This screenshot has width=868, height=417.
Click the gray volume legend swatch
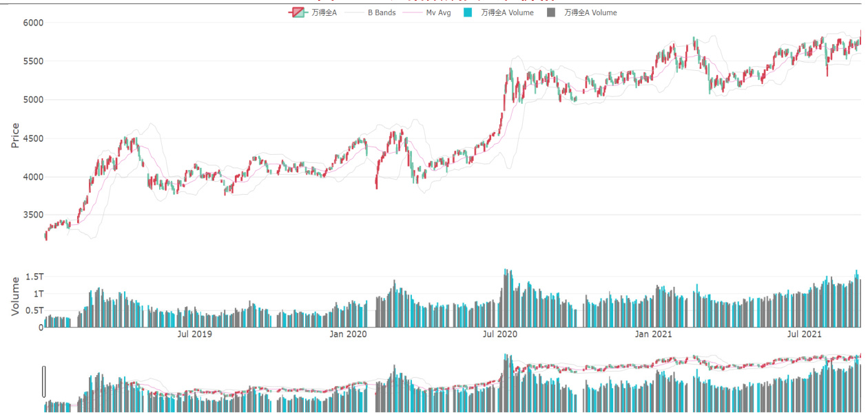click(551, 12)
